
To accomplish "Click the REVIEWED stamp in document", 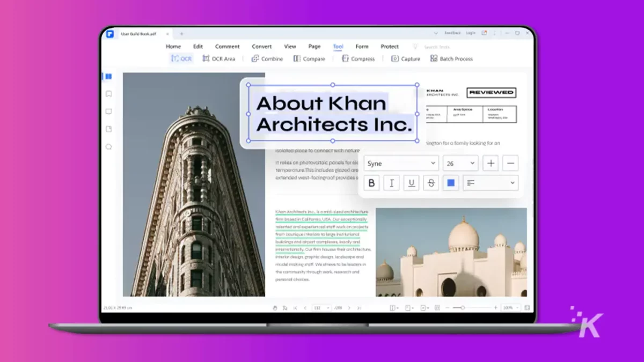I will pos(491,93).
